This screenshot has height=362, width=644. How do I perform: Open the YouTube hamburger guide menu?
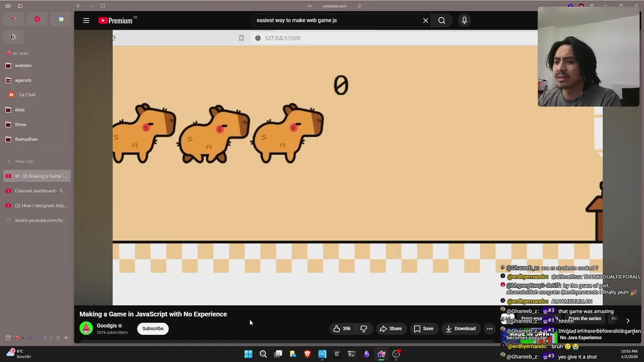point(86,21)
